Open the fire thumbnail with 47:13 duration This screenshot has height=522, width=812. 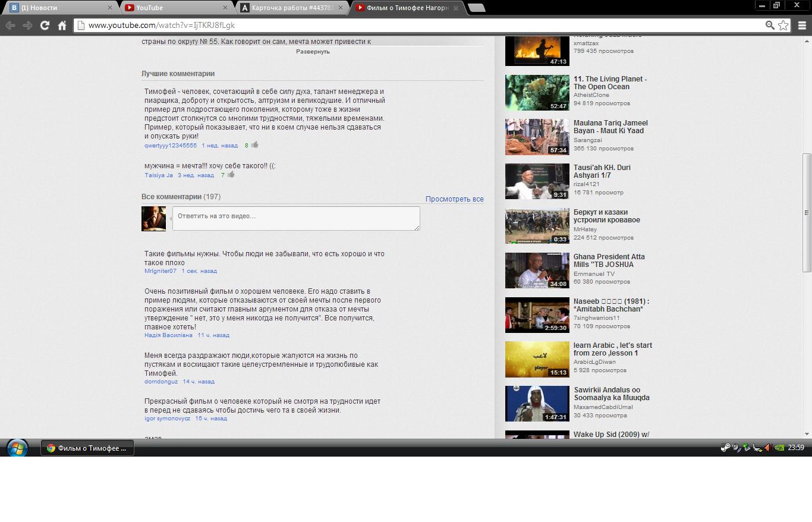(x=537, y=51)
